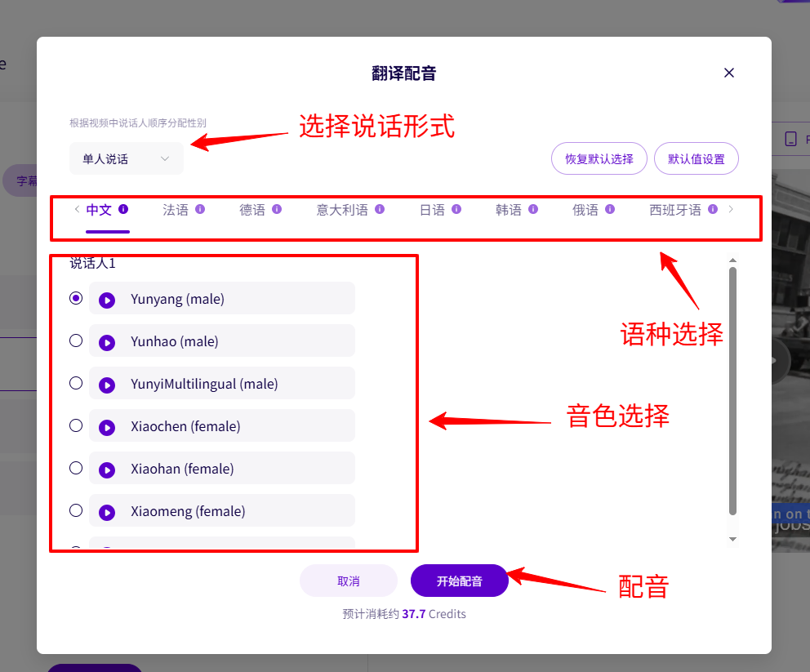Close the 翻译配音 dialog

pyautogui.click(x=729, y=73)
